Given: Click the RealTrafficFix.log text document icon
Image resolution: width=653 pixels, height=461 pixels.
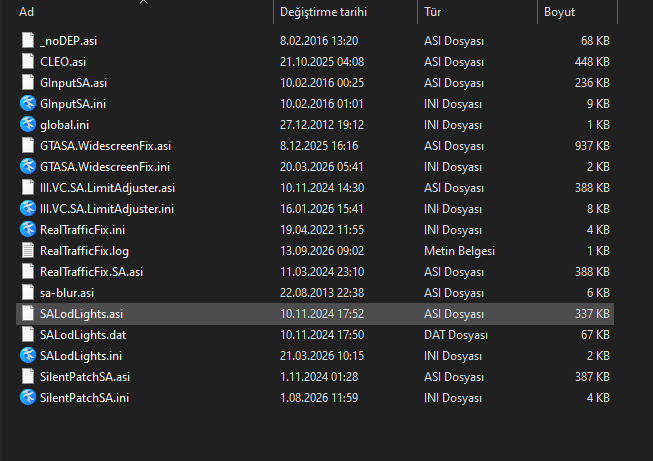Looking at the screenshot, I should point(28,250).
